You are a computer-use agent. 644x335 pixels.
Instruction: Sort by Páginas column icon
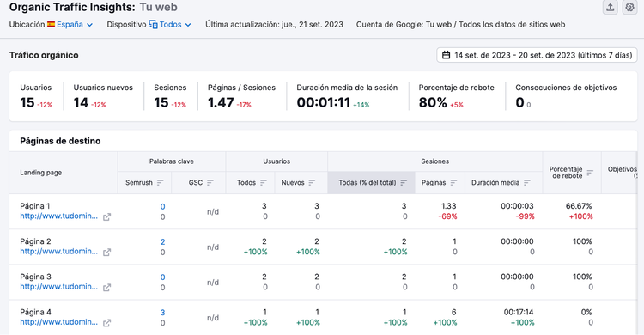point(453,182)
